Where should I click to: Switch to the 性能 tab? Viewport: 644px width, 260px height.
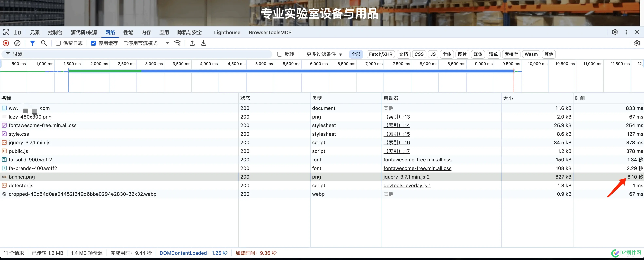[128, 33]
